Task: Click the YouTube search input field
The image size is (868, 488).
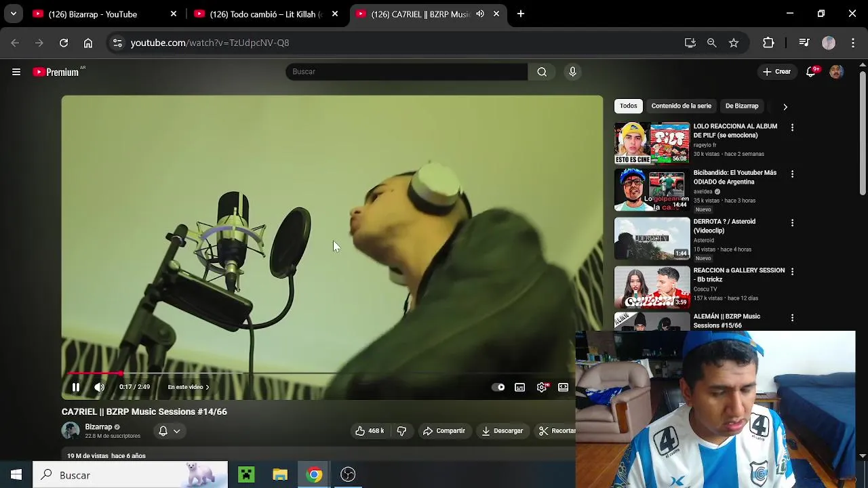Action: click(406, 72)
